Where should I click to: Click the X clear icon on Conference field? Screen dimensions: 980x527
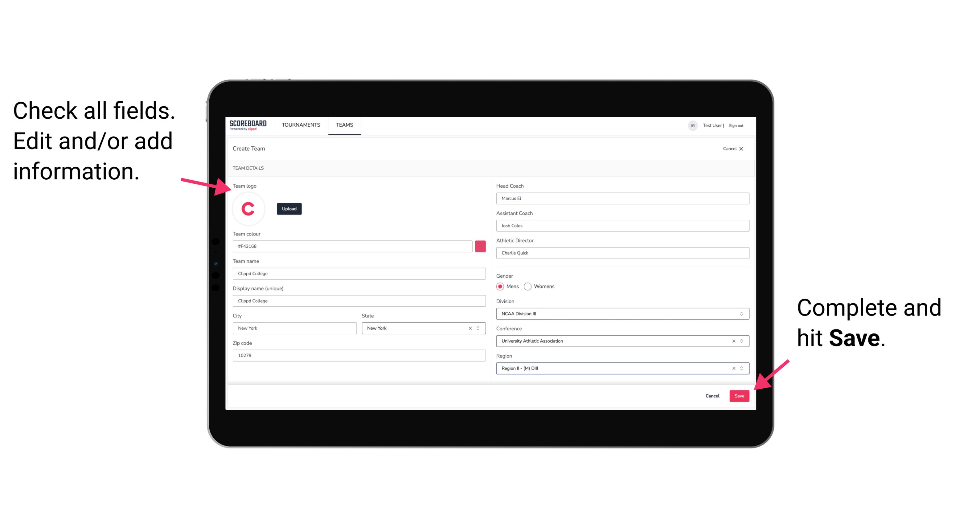coord(732,341)
